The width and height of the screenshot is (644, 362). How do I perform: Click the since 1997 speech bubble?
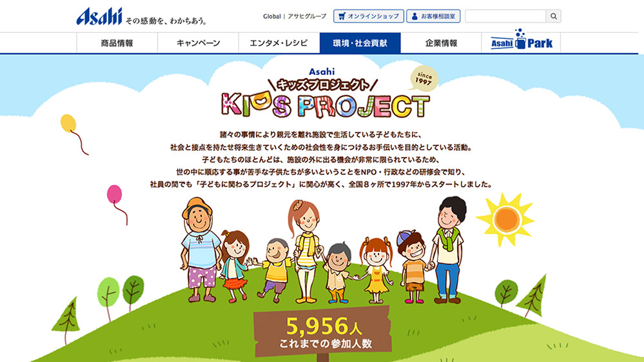point(424,78)
